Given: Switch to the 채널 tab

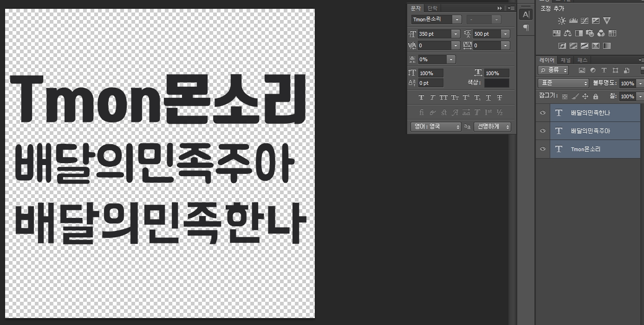Looking at the screenshot, I should [x=566, y=60].
